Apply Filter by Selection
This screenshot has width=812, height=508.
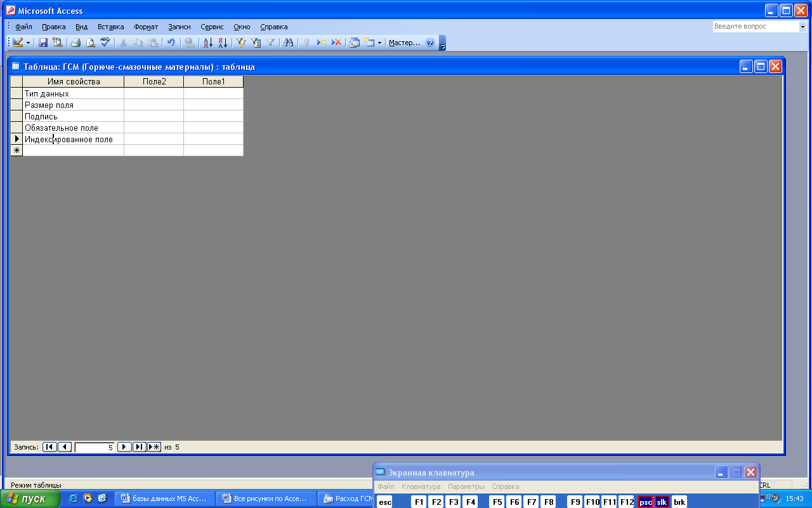click(x=241, y=43)
